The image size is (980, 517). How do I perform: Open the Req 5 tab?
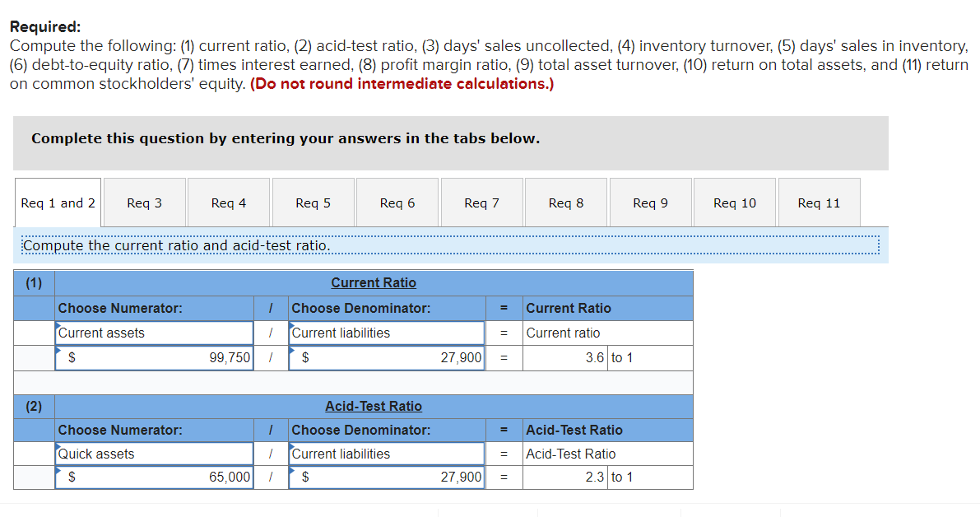314,203
